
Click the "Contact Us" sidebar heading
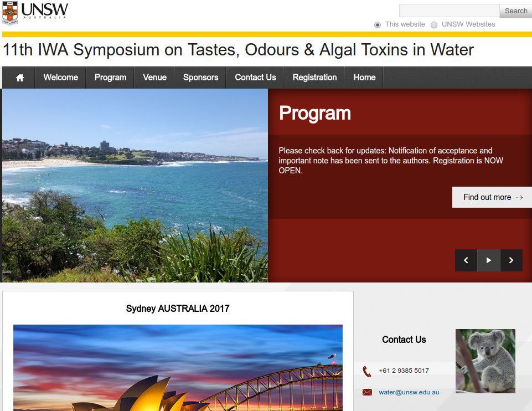404,340
